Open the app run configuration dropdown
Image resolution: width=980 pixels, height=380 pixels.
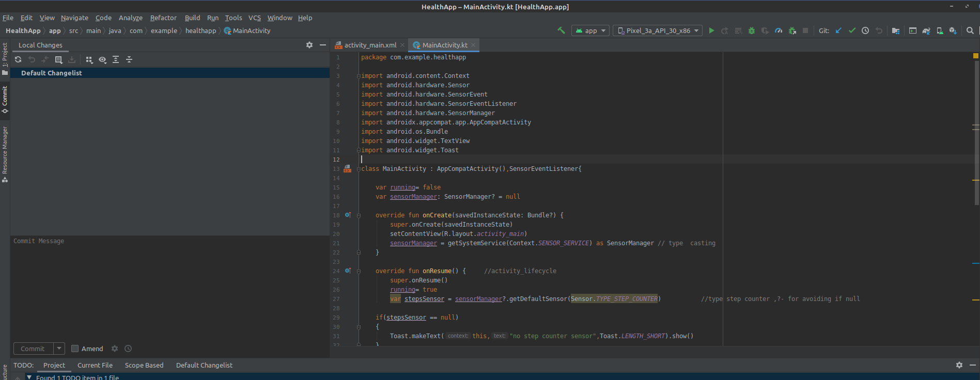pos(590,31)
